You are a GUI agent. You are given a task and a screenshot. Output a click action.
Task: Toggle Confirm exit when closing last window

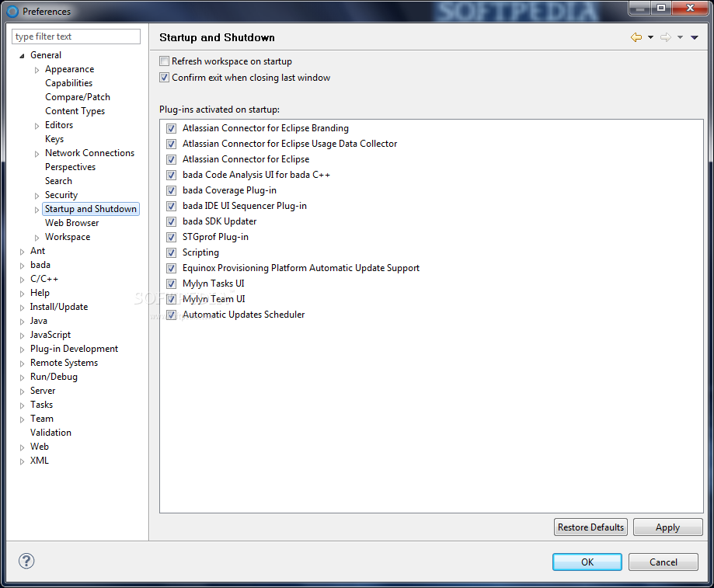tap(165, 78)
